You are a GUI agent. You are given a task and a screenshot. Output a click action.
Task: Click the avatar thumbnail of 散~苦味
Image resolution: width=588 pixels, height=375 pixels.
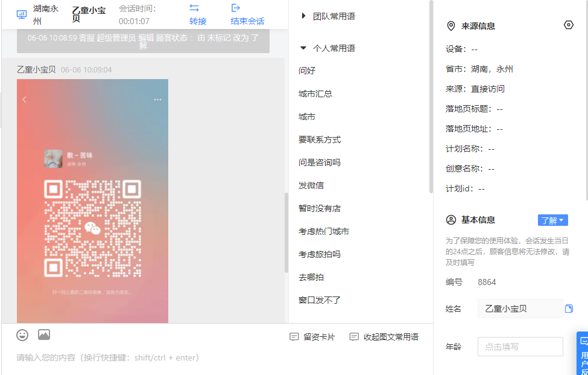point(53,159)
